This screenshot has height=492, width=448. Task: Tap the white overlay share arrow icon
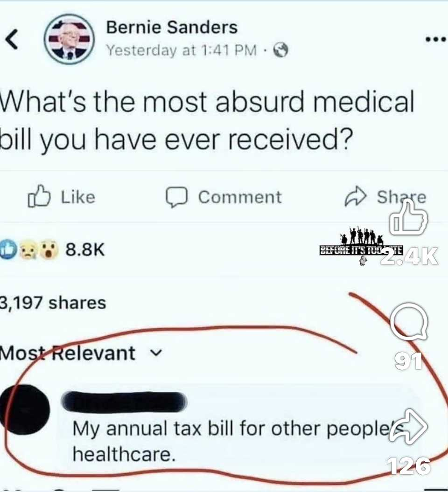[x=409, y=427]
